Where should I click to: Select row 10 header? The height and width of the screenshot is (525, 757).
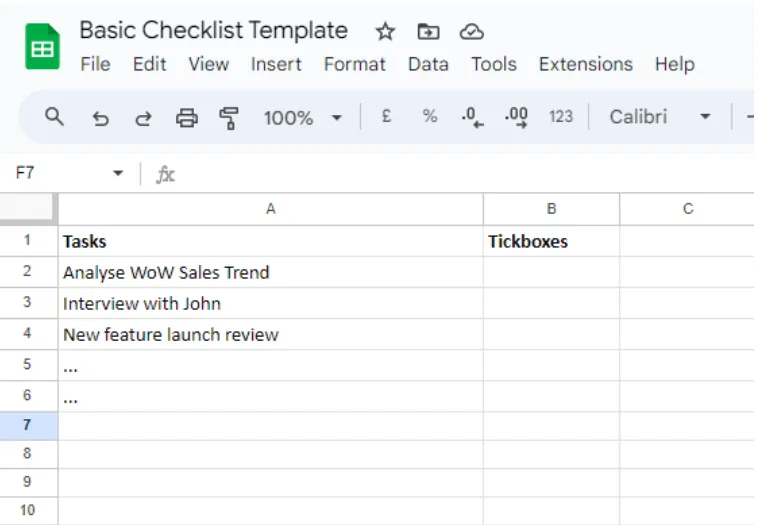28,511
